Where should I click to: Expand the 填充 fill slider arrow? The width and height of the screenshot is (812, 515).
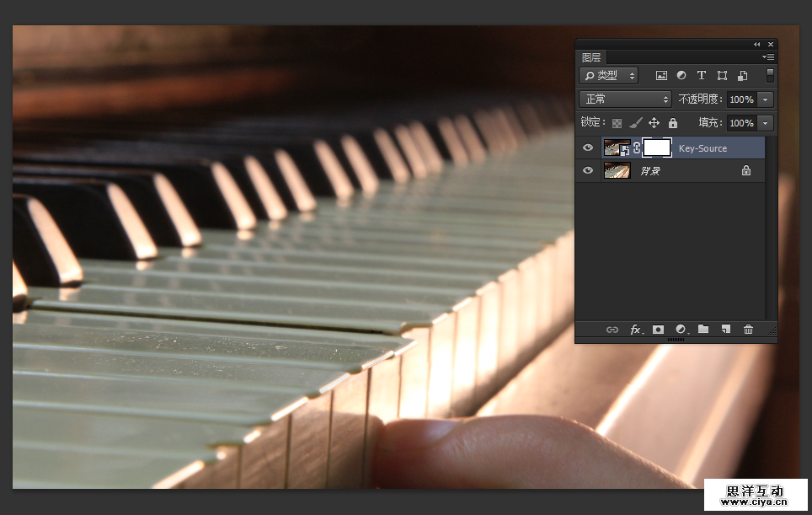(x=765, y=123)
